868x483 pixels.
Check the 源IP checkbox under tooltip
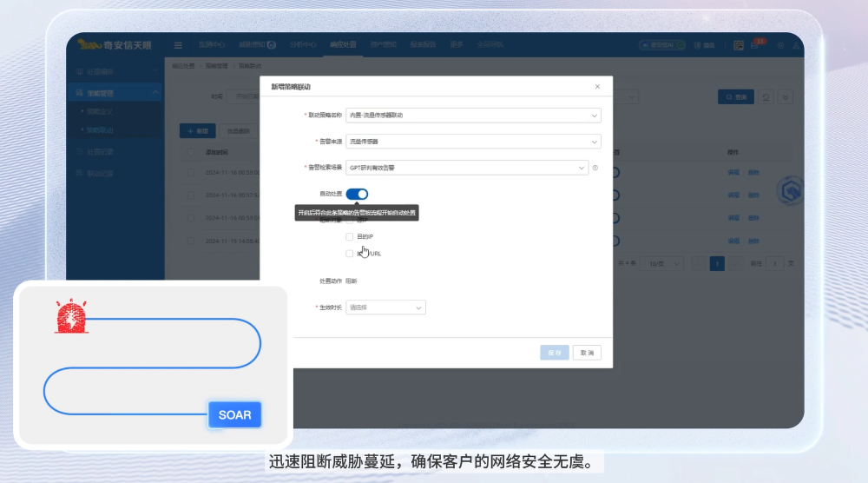(349, 221)
